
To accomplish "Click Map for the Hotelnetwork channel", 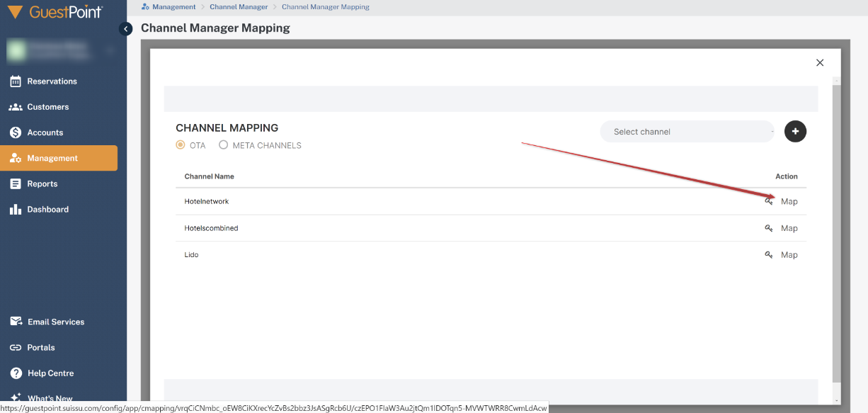I will click(789, 202).
